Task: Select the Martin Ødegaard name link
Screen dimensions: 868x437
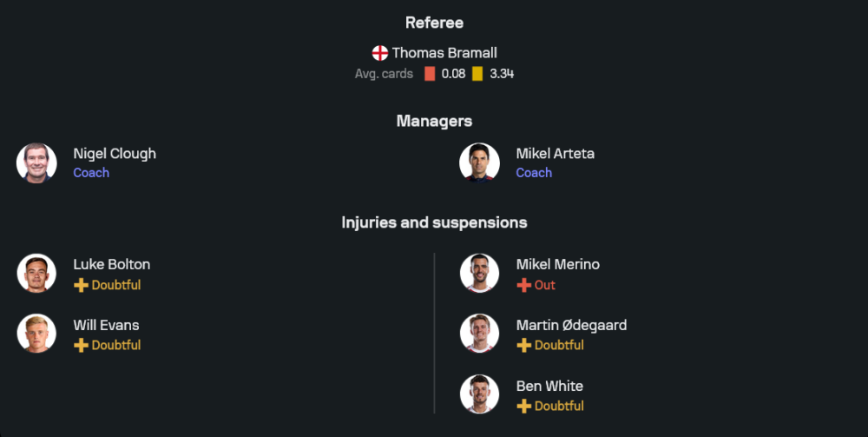Action: tap(571, 325)
